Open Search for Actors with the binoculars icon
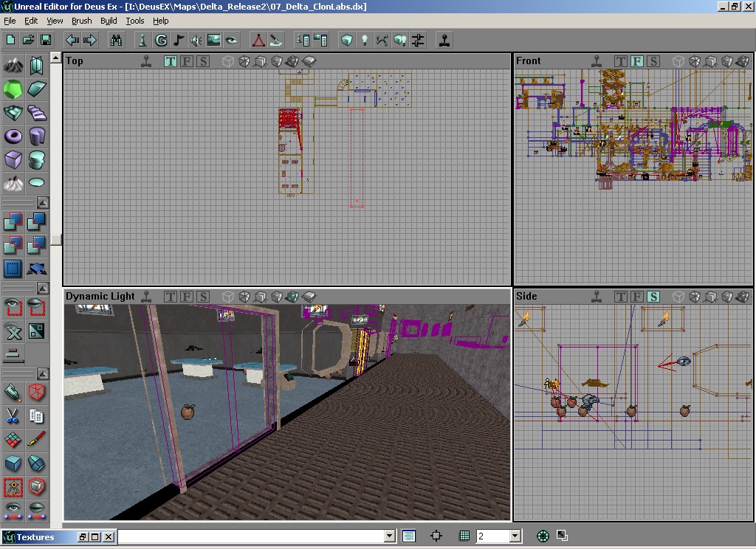Image resolution: width=756 pixels, height=549 pixels. coord(116,40)
